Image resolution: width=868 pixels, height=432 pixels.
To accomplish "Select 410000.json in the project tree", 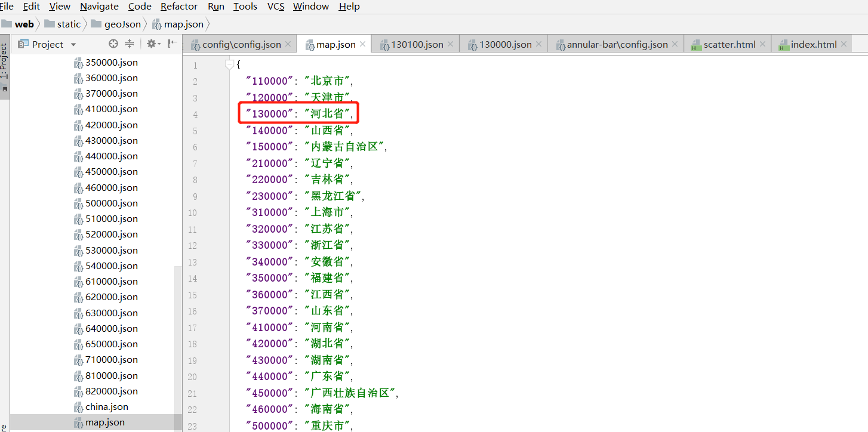I will pos(106,109).
